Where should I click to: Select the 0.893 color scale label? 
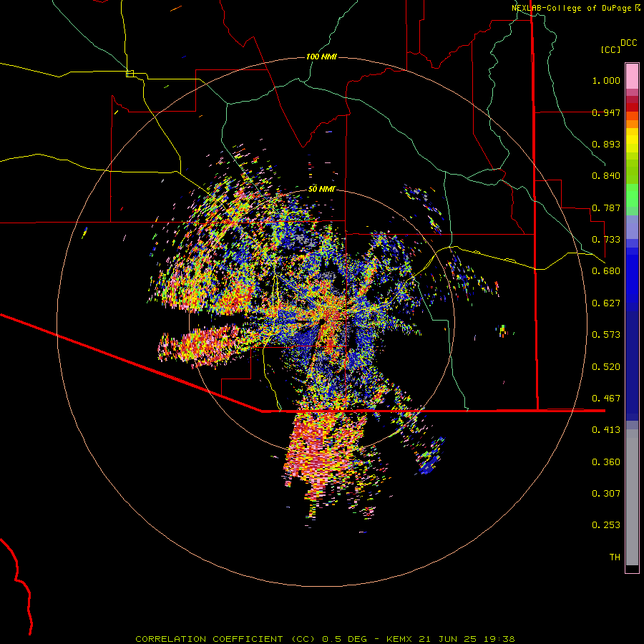coord(606,144)
